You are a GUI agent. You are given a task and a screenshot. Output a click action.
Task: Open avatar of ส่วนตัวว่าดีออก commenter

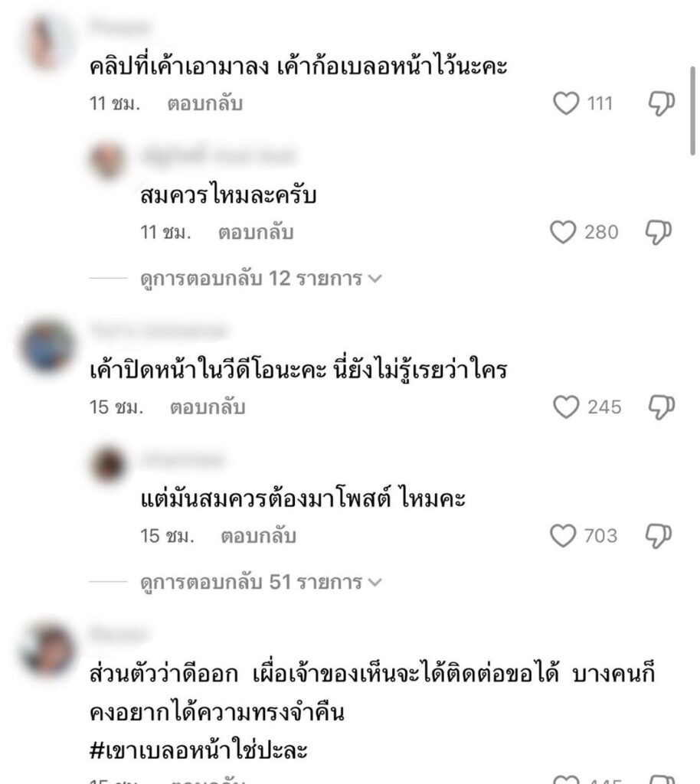pyautogui.click(x=47, y=649)
